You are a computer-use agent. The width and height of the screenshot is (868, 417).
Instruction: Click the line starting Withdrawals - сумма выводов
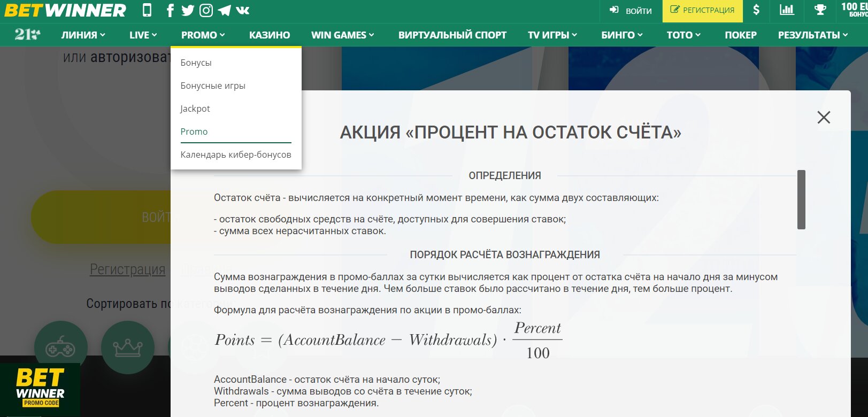[343, 391]
